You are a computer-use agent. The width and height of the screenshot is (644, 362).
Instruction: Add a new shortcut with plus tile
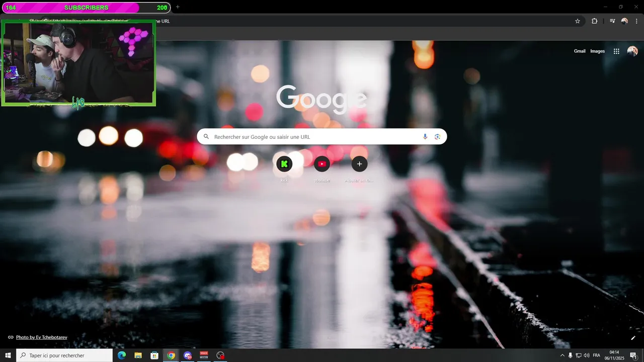click(359, 164)
